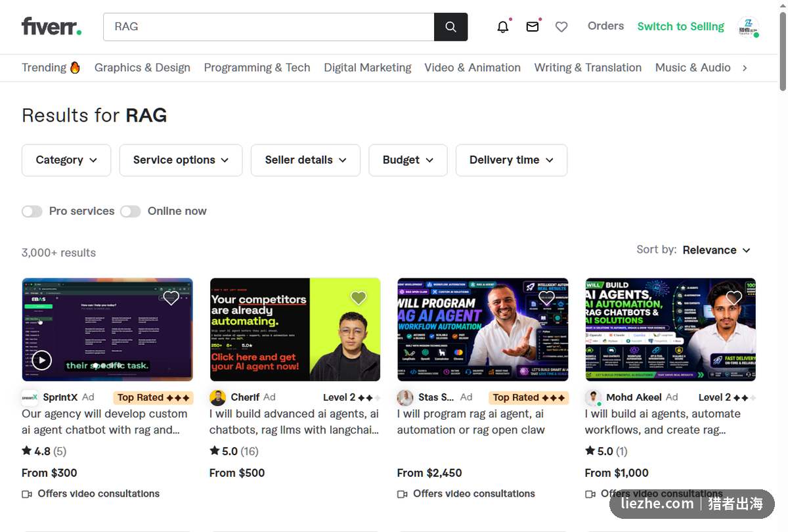Click the From $2,450 price
Screen dimensions: 788x532
click(x=429, y=473)
